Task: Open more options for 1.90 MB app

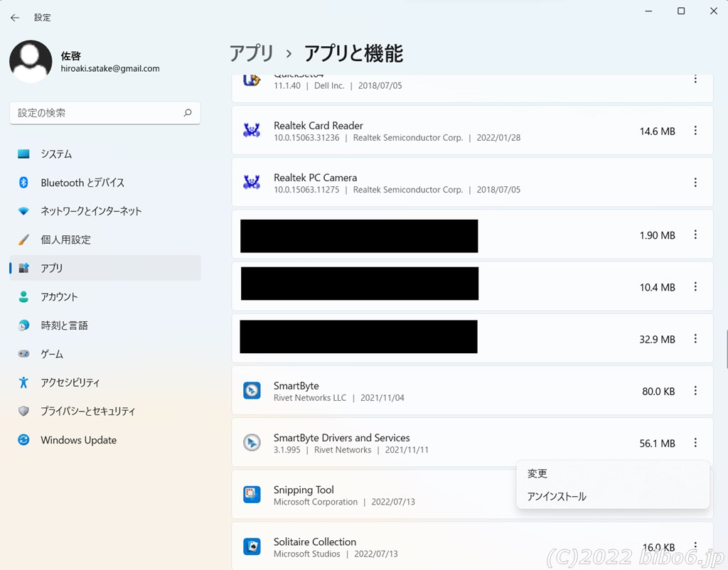Action: [695, 235]
